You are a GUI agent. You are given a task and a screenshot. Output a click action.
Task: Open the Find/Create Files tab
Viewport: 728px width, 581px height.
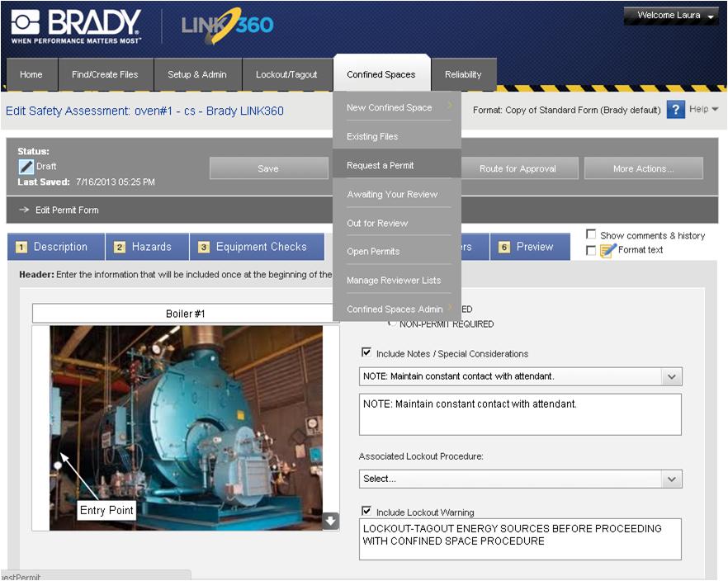coord(105,74)
